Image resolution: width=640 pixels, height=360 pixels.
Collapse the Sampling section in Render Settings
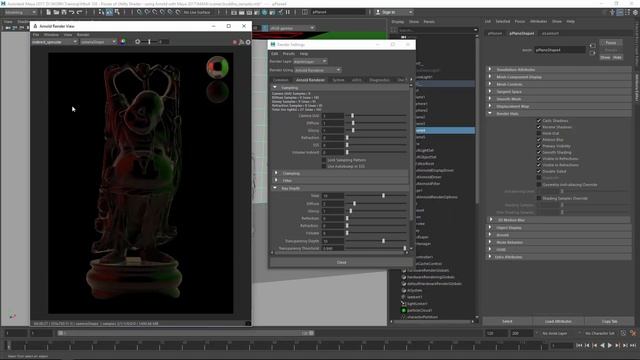[275, 87]
